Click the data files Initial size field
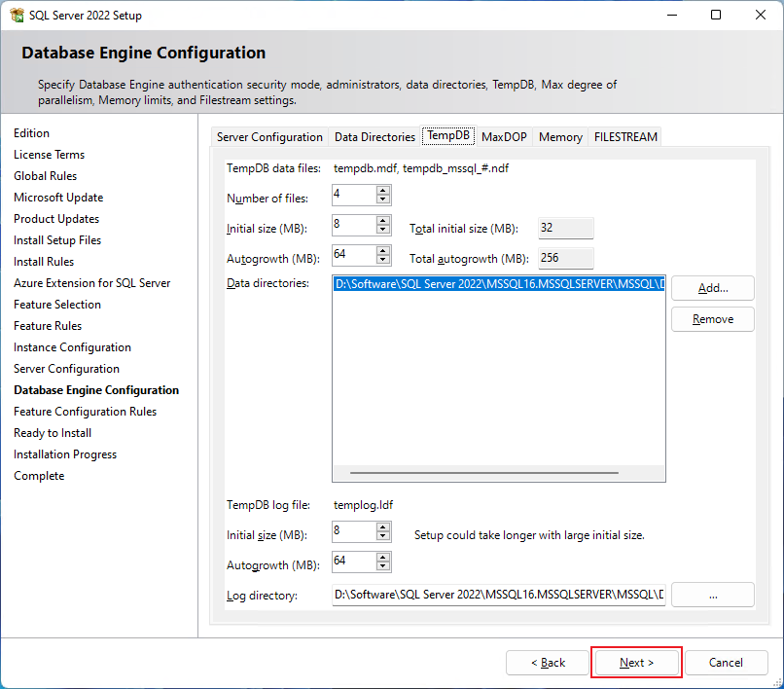Viewport: 784px width, 689px height. pos(354,225)
